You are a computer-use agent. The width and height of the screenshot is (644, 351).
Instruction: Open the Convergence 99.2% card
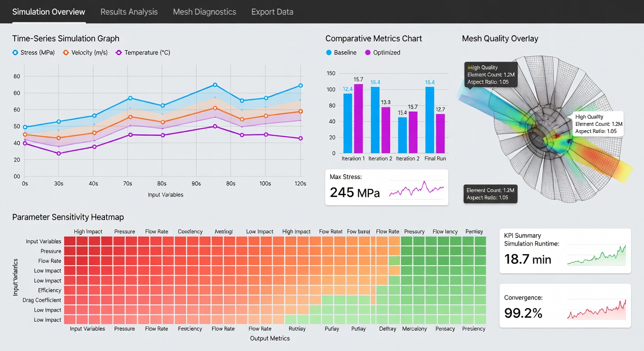click(565, 306)
